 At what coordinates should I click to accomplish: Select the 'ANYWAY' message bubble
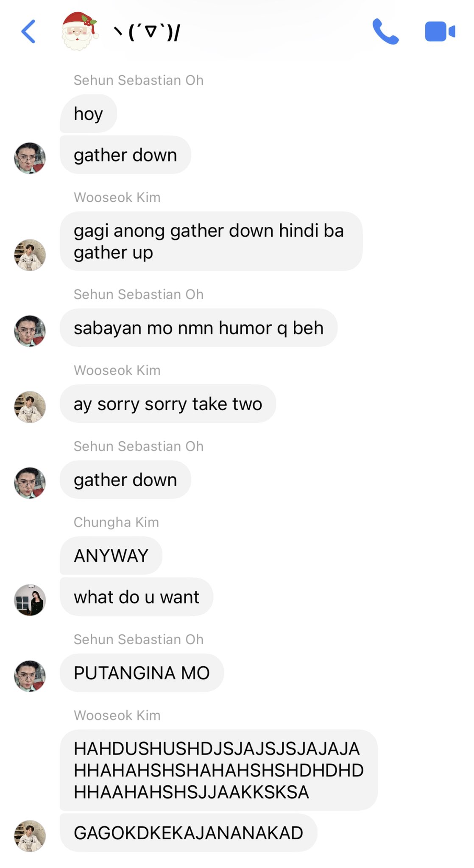[x=111, y=556]
